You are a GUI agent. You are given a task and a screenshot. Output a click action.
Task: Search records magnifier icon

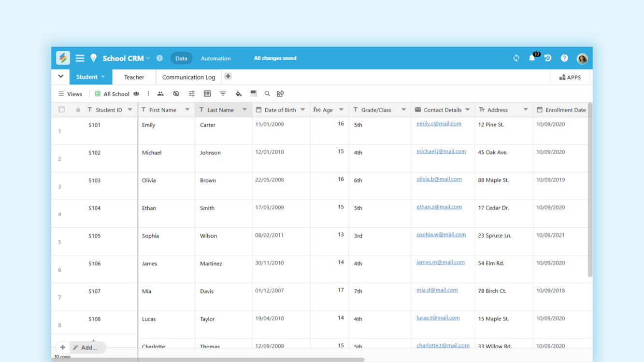click(x=267, y=94)
